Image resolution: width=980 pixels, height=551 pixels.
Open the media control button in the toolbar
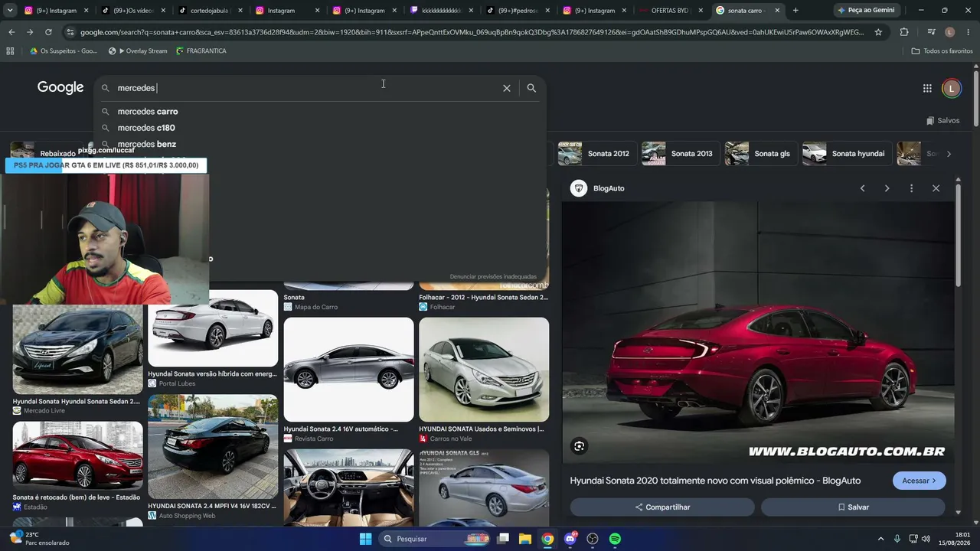pos(931,32)
